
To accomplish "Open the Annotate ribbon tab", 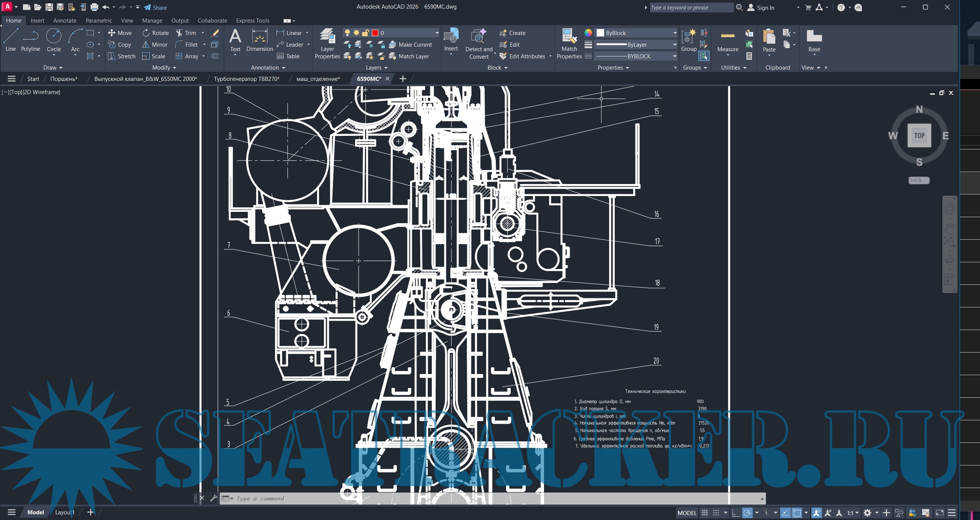I will 65,21.
